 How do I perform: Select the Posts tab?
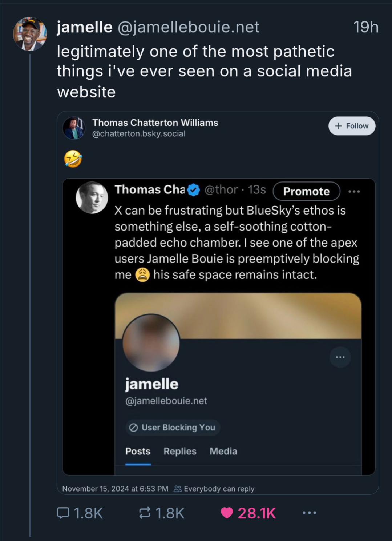pyautogui.click(x=138, y=451)
